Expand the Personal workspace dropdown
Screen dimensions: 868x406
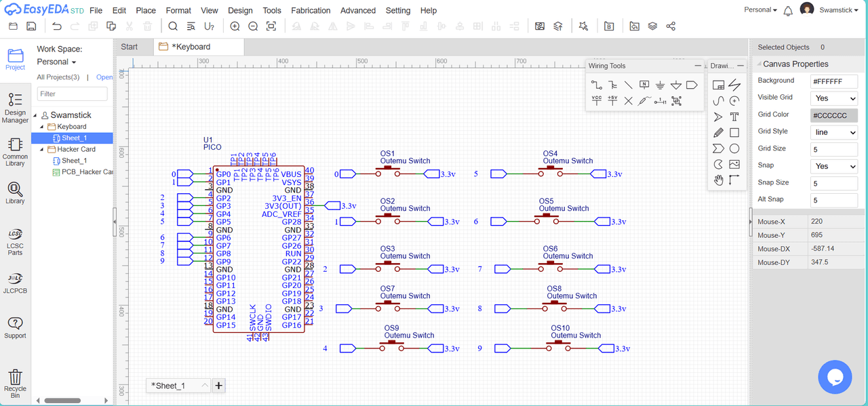(x=56, y=62)
